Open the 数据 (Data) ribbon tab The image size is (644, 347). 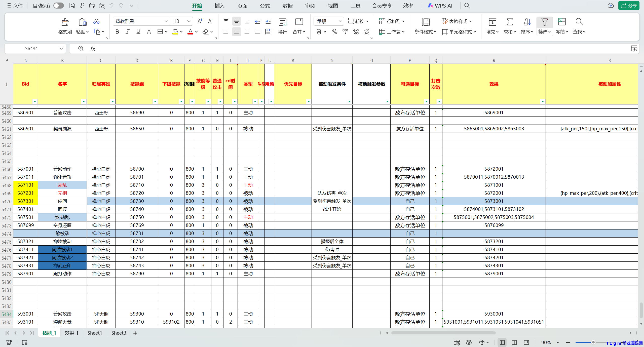point(287,6)
